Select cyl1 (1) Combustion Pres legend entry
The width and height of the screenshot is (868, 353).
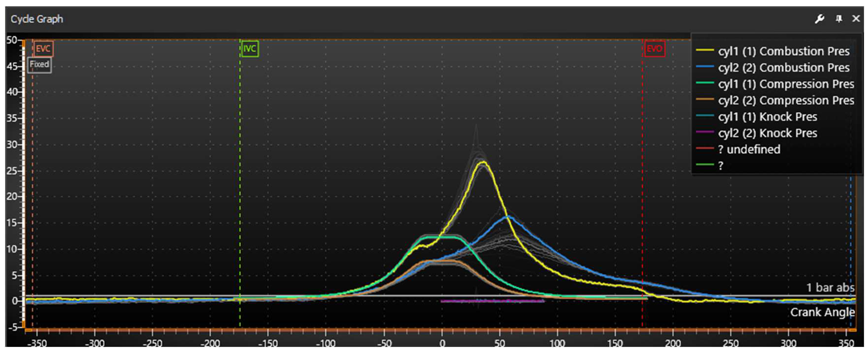[784, 51]
